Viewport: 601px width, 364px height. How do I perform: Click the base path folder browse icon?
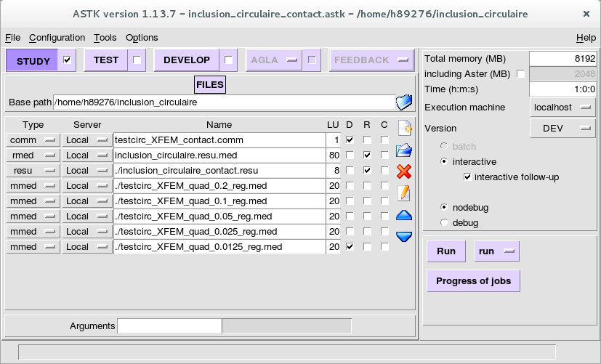[403, 102]
